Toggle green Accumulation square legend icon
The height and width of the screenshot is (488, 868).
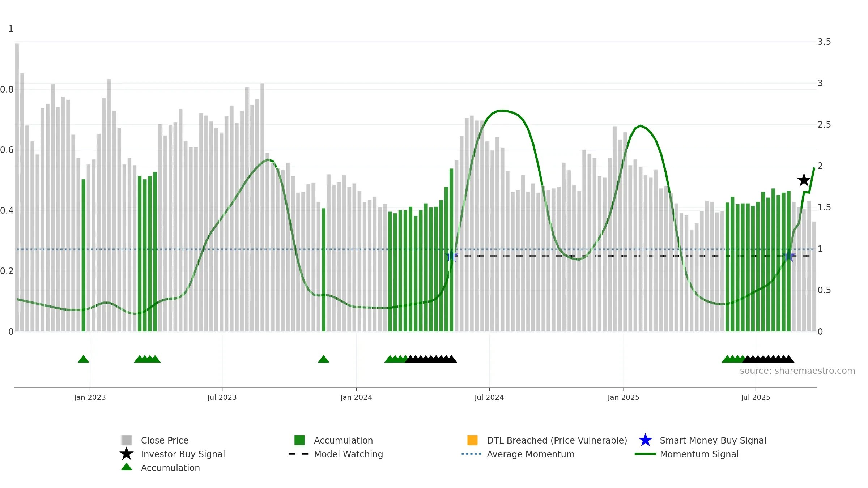point(299,440)
